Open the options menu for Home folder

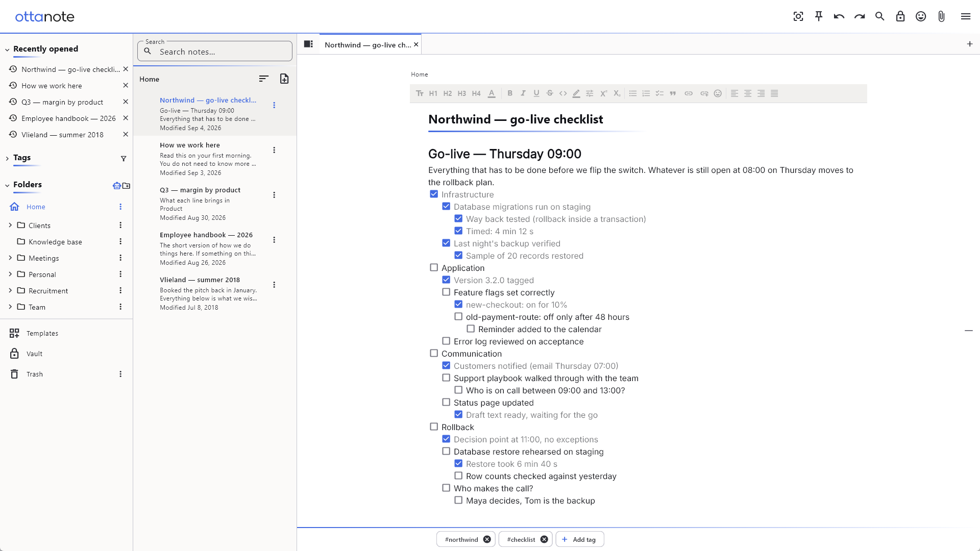coord(120,207)
